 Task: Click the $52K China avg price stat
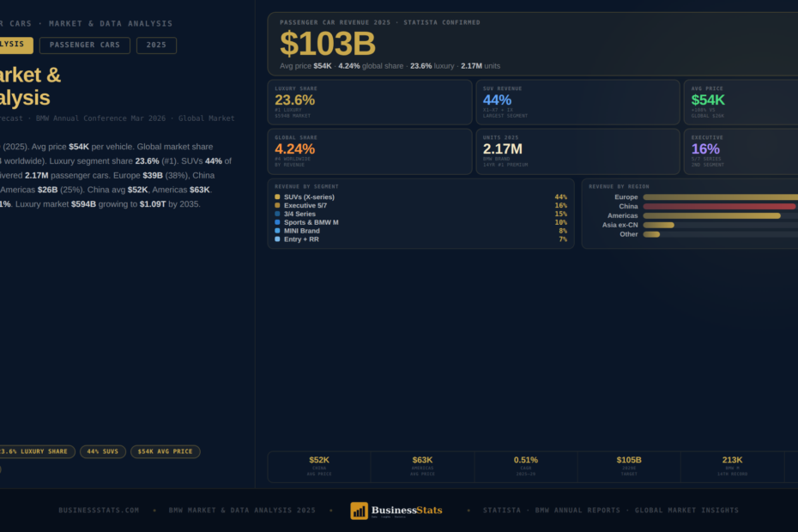click(319, 466)
